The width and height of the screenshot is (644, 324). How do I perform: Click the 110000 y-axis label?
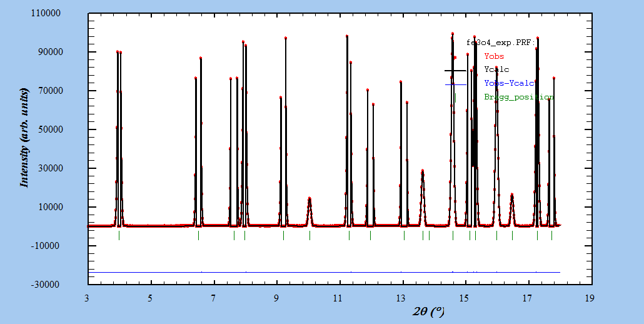point(46,13)
